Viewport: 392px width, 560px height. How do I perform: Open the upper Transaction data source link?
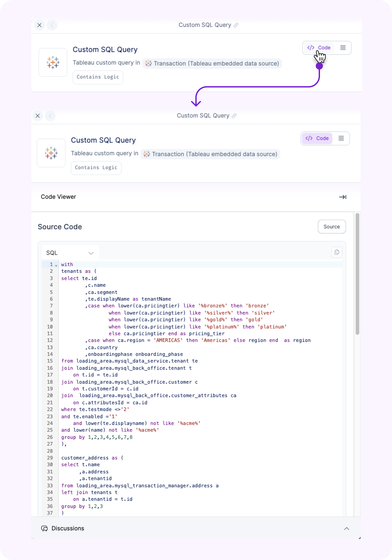tap(212, 64)
